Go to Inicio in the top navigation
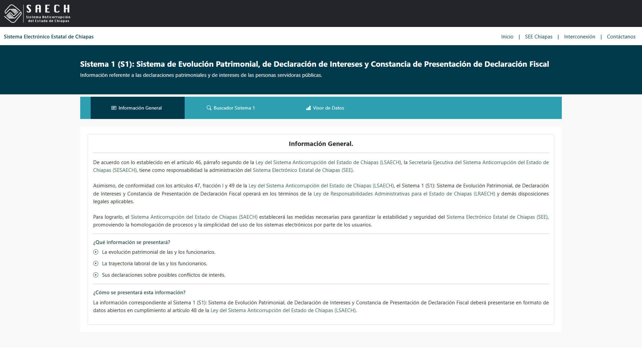The image size is (642, 364). [507, 37]
